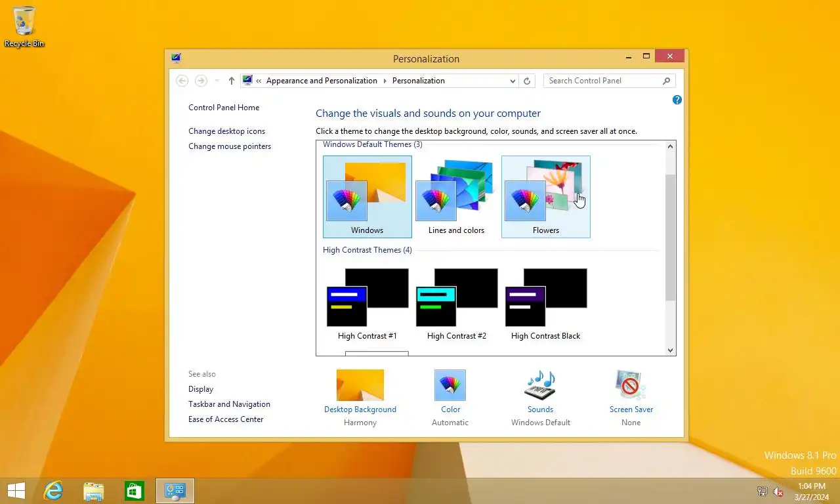Click the Personalization breadcrumb segment
This screenshot has height=504, width=840.
pyautogui.click(x=419, y=81)
